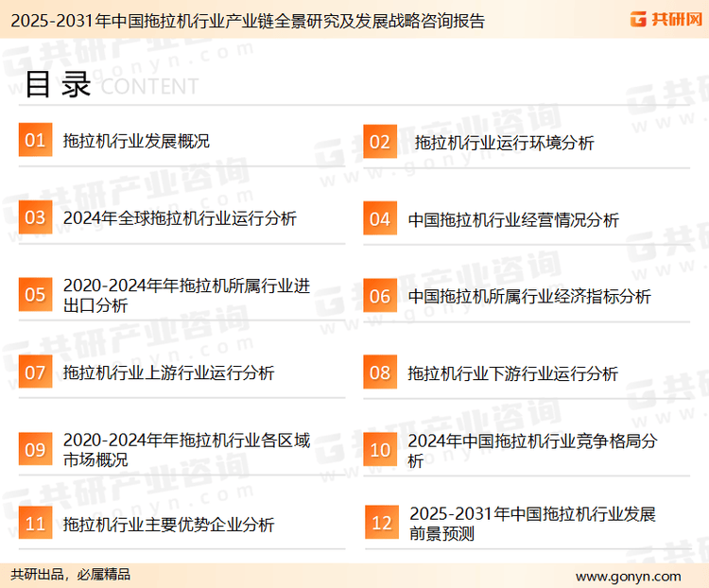Open 2025-2031年中国拖拉机行业发展前景预测 chapter

532,524
